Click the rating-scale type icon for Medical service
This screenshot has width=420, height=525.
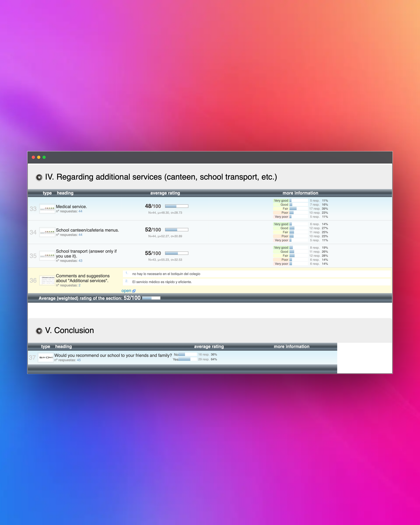point(47,209)
